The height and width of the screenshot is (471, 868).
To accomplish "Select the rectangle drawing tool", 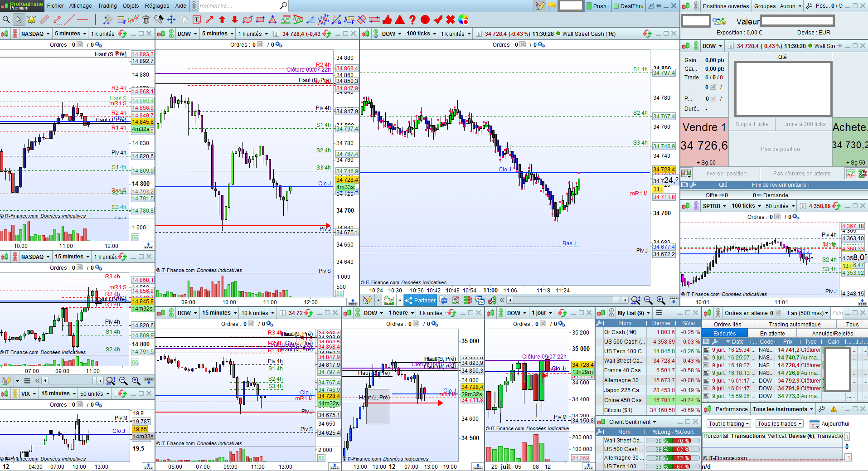I will [x=260, y=19].
